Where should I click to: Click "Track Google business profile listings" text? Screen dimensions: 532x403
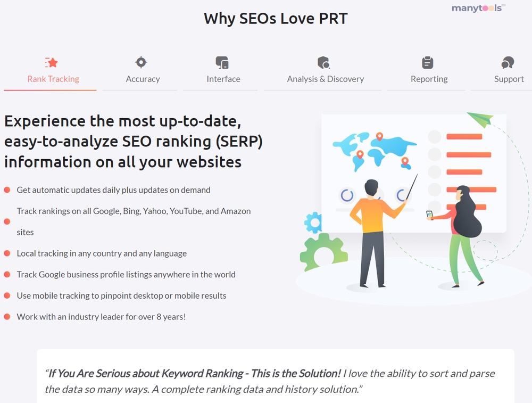tap(126, 274)
